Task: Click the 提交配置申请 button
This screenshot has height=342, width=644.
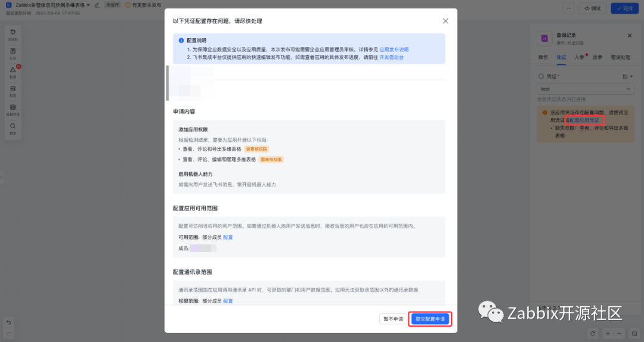Action: click(x=430, y=319)
